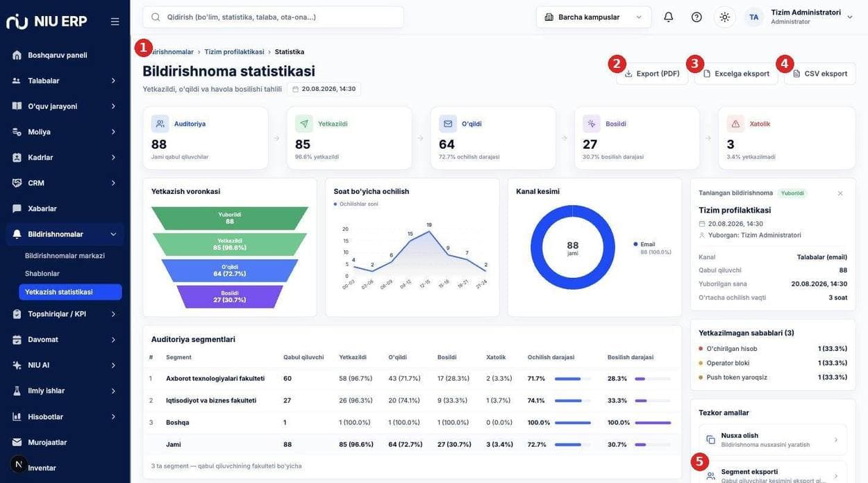Viewport: 868px width, 483px height.
Task: Click the 20.08.2026, 14:30 date chip
Action: tap(324, 89)
